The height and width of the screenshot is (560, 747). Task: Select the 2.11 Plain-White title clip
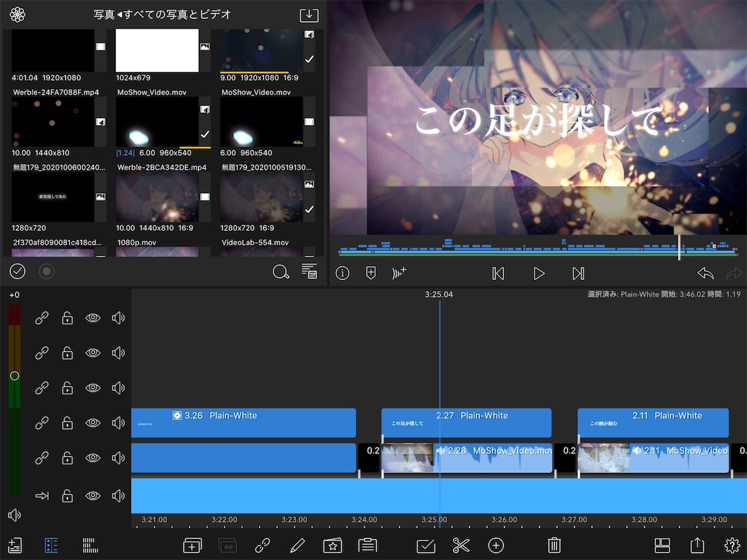(x=653, y=423)
